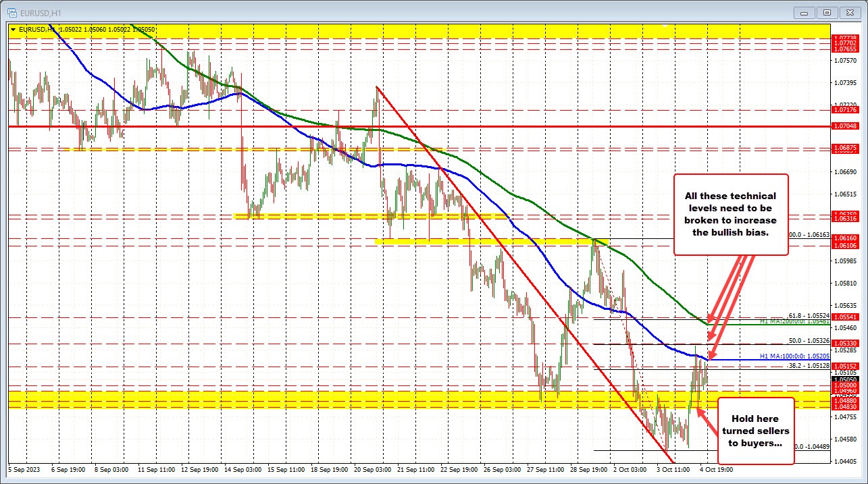Select the 1.04880 red price label

pyautogui.click(x=845, y=400)
